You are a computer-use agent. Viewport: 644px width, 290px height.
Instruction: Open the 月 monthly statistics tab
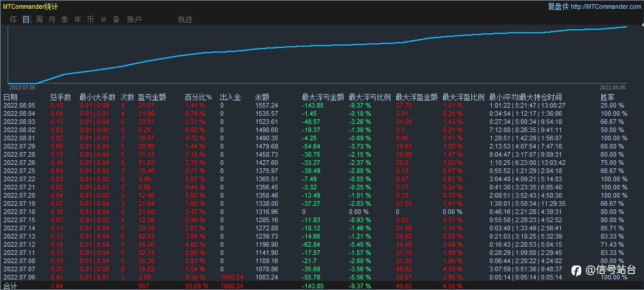[x=52, y=19]
